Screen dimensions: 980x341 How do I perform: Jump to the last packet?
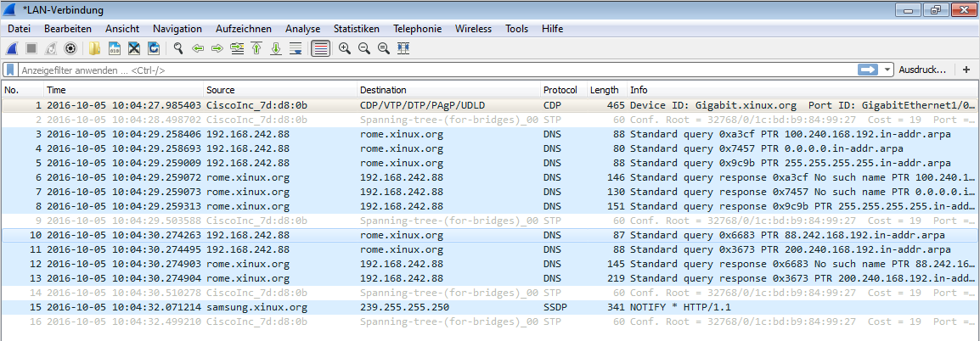pos(276,48)
